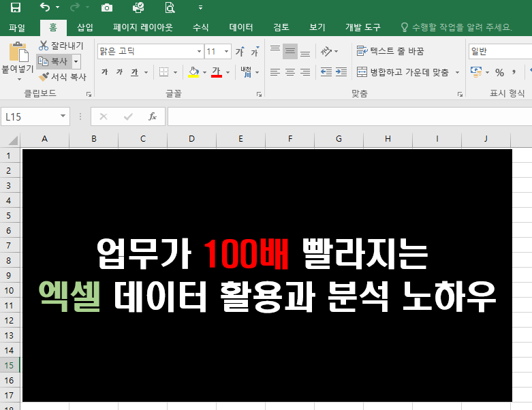Open borders dropdown arrow
532x410 pixels.
pyautogui.click(x=176, y=72)
